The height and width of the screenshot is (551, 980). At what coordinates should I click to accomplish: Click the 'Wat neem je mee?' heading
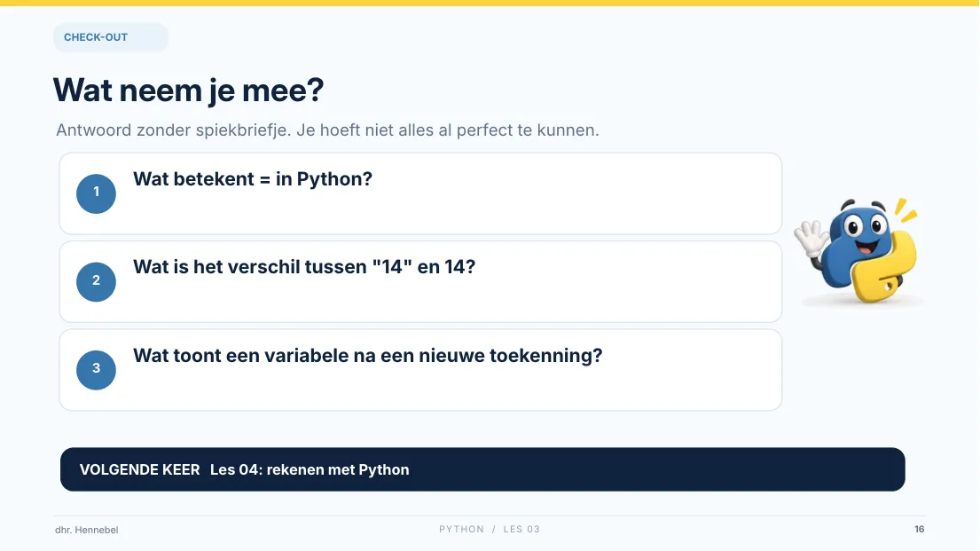pos(188,91)
